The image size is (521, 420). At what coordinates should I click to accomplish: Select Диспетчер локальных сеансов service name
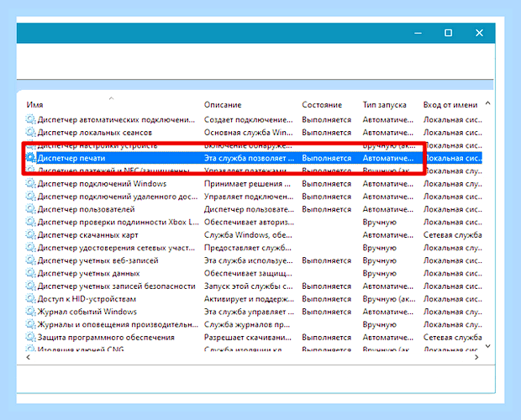click(95, 133)
